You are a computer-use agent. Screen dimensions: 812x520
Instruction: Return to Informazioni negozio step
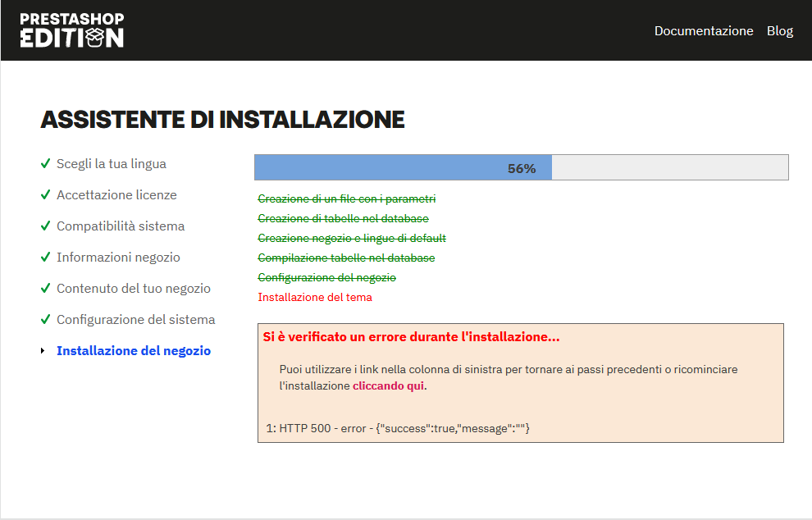pyautogui.click(x=118, y=257)
